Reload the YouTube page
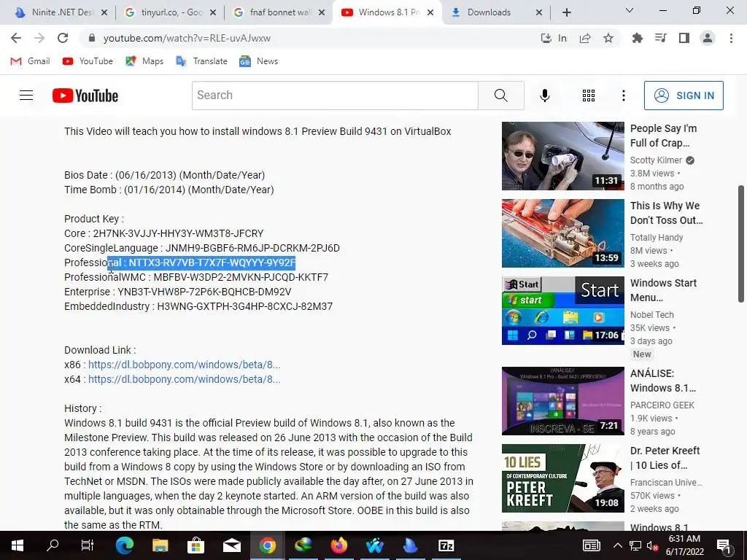The height and width of the screenshot is (560, 747). [x=63, y=38]
